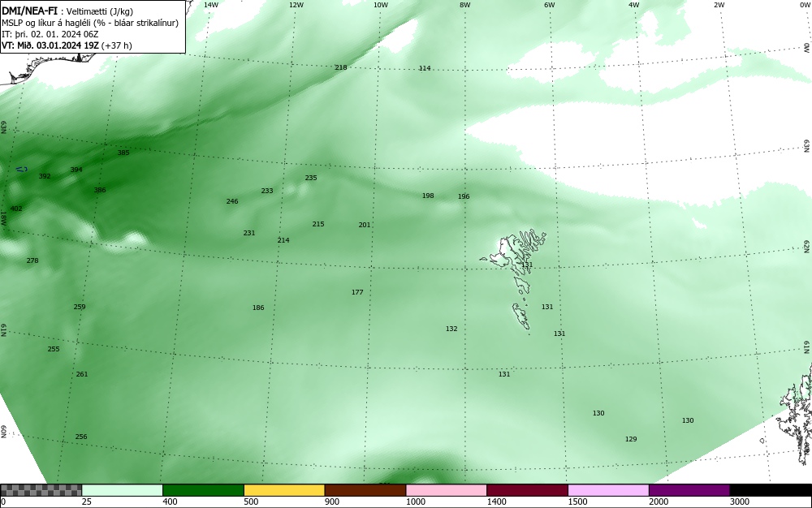Viewport: 812px width, 508px height.
Task: Click the map value "177"
Action: pyautogui.click(x=357, y=292)
